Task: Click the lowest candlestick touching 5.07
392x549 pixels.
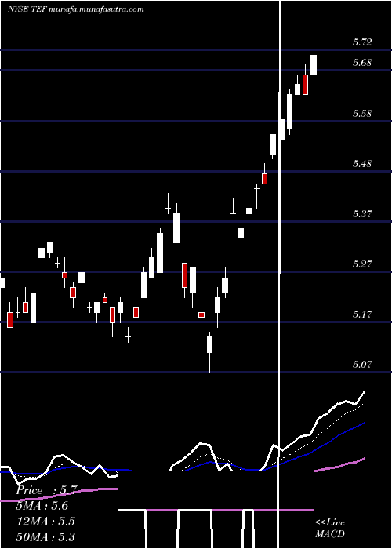Action: (209, 352)
